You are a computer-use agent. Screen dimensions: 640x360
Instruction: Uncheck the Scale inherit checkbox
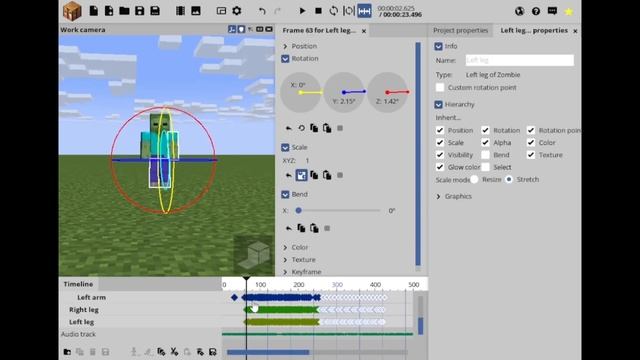[x=440, y=142]
